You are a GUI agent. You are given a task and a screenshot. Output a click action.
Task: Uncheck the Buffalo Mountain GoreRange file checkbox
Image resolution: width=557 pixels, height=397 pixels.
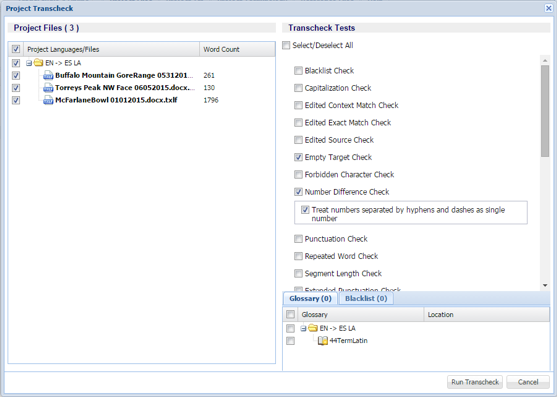tap(16, 75)
